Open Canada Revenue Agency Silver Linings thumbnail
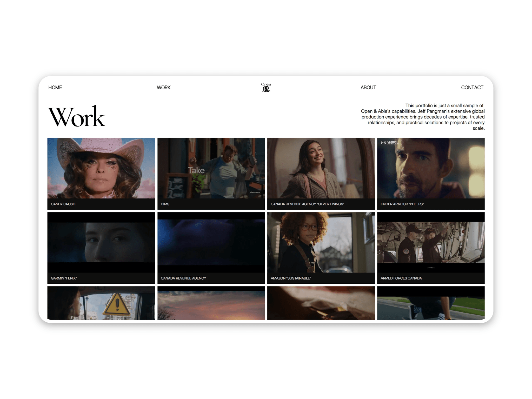Viewport: 532px width, 399px height. click(321, 168)
